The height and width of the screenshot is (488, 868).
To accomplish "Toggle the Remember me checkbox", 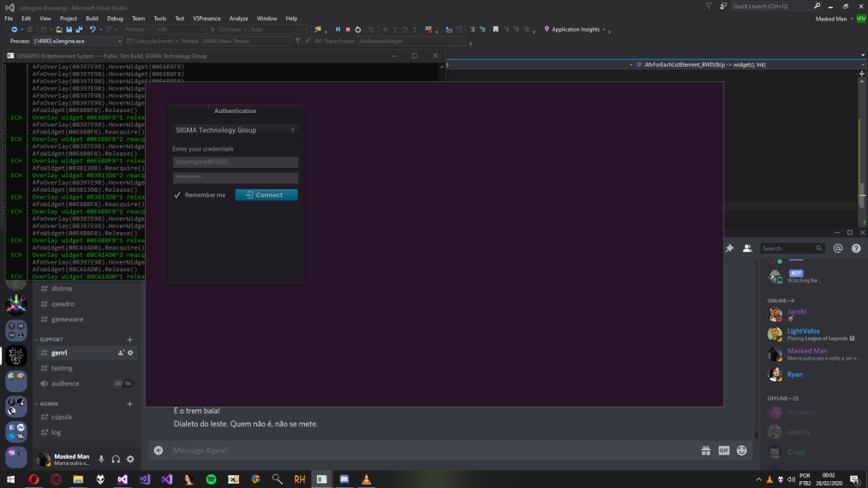I will [177, 195].
